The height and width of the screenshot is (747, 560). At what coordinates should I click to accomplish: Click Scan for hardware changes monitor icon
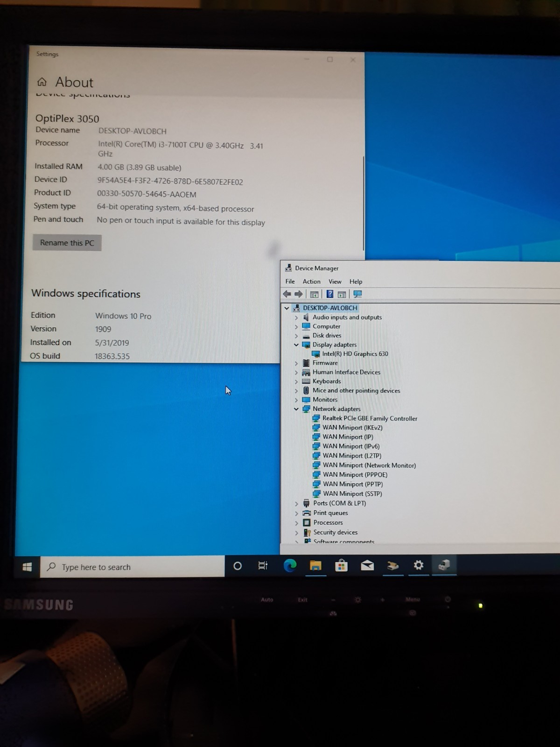(358, 294)
